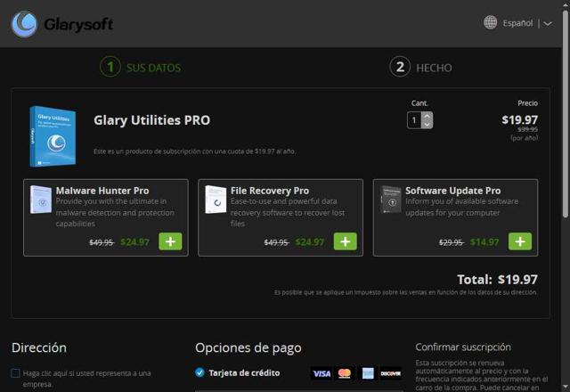
Task: Add File Recovery Pro to cart
Action: [x=345, y=241]
